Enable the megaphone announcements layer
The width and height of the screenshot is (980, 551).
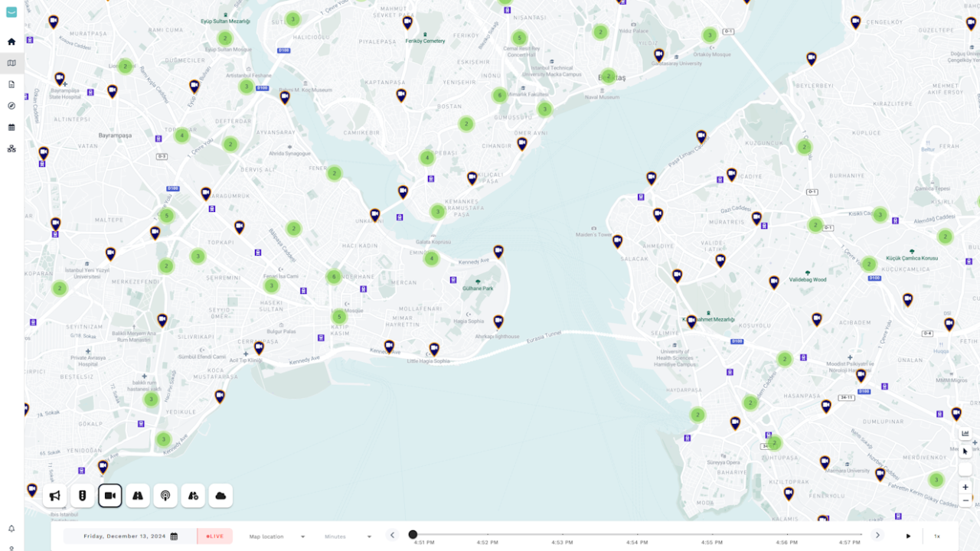click(54, 495)
